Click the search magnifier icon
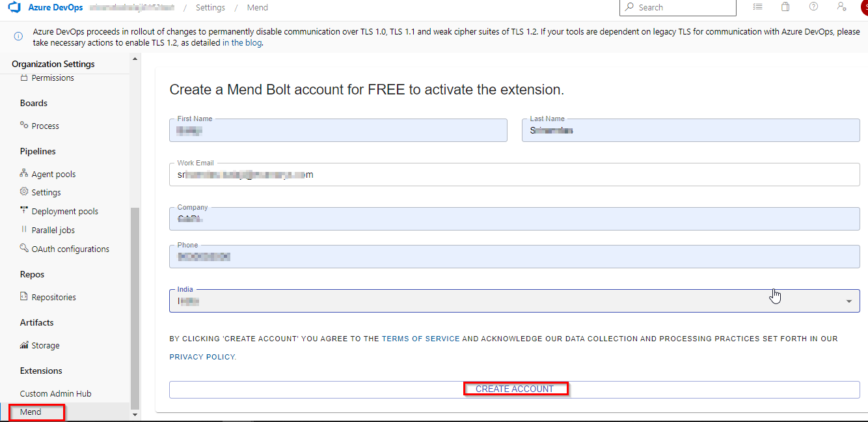The height and width of the screenshot is (422, 868). tap(629, 7)
